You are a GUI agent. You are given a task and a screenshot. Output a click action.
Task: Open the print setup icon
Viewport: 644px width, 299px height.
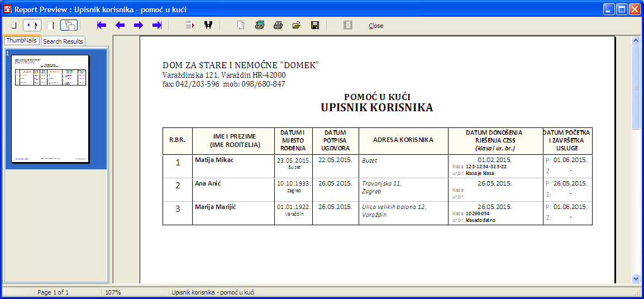pyautogui.click(x=260, y=25)
